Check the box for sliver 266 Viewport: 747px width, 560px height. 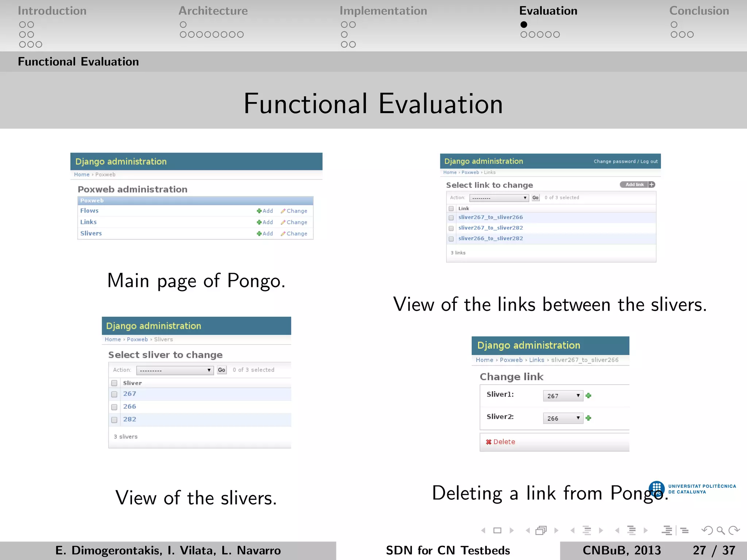tap(114, 407)
